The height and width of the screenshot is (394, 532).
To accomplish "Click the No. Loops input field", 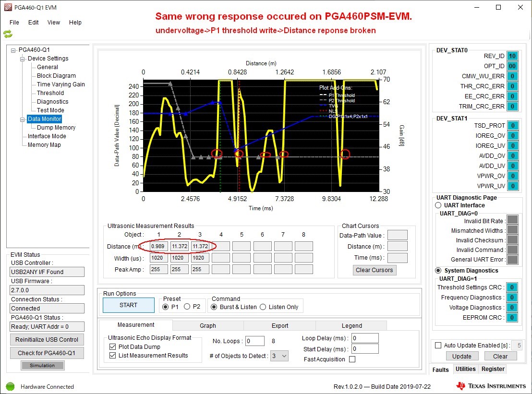I will 255,341.
